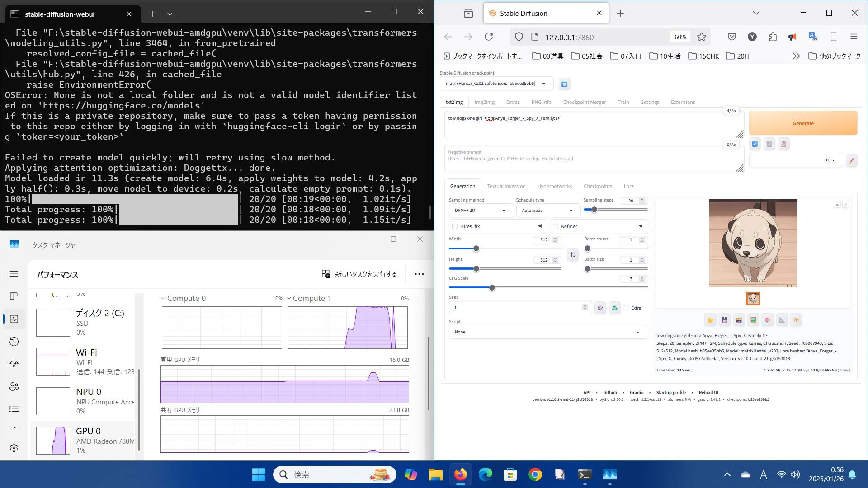
Task: Open the styles selection dropdown arrow
Action: pos(834,160)
